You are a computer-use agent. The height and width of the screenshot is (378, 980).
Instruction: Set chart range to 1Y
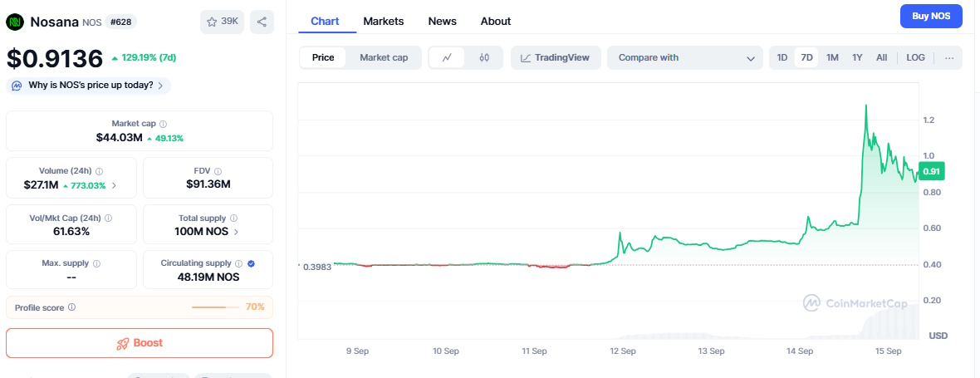pyautogui.click(x=857, y=57)
